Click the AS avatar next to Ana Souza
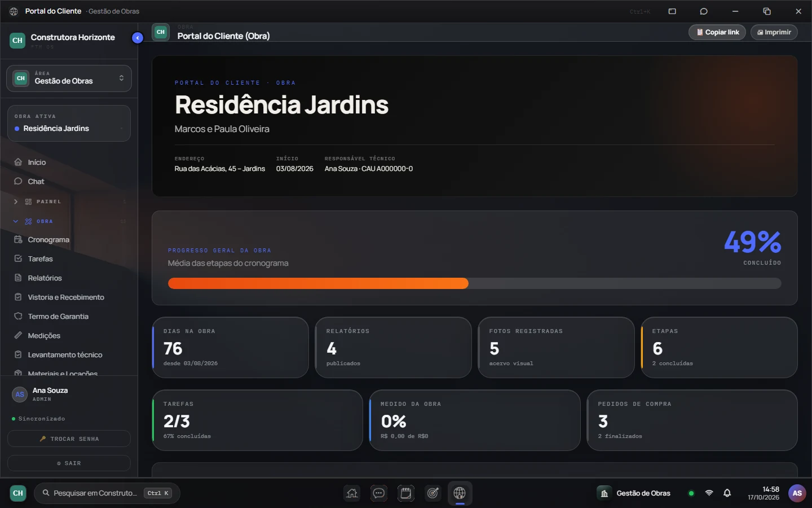The height and width of the screenshot is (508, 812). 20,395
